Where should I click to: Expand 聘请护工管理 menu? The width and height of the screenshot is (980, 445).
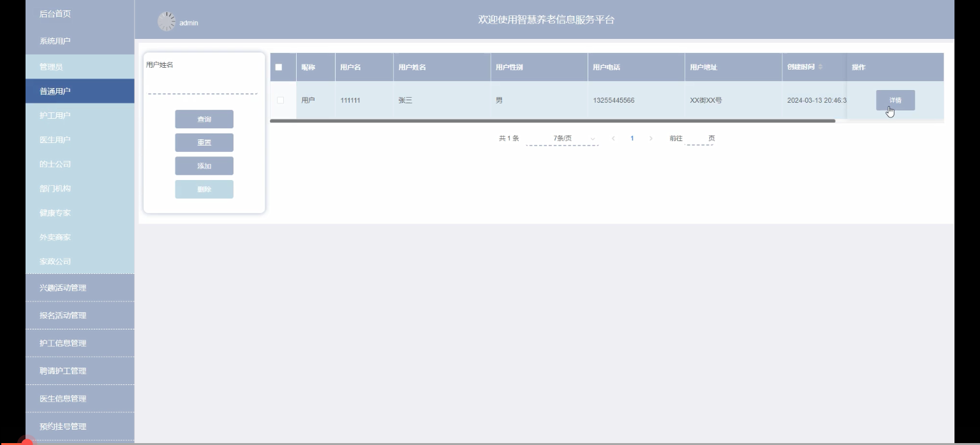tap(80, 371)
